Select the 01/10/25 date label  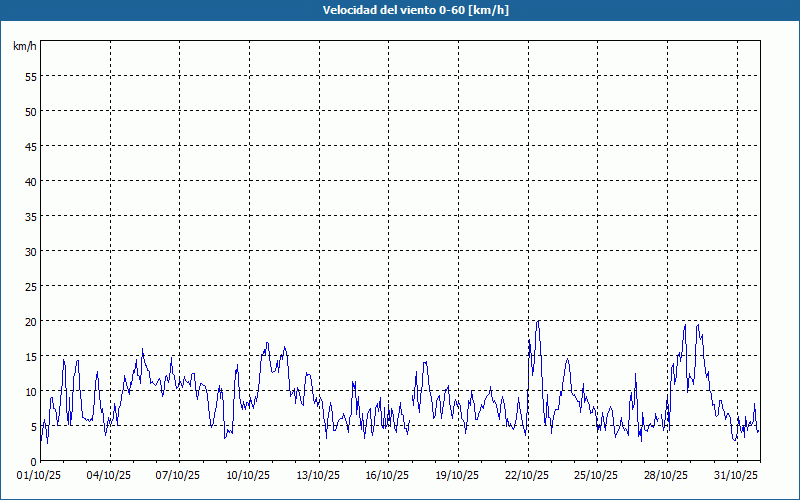point(41,475)
